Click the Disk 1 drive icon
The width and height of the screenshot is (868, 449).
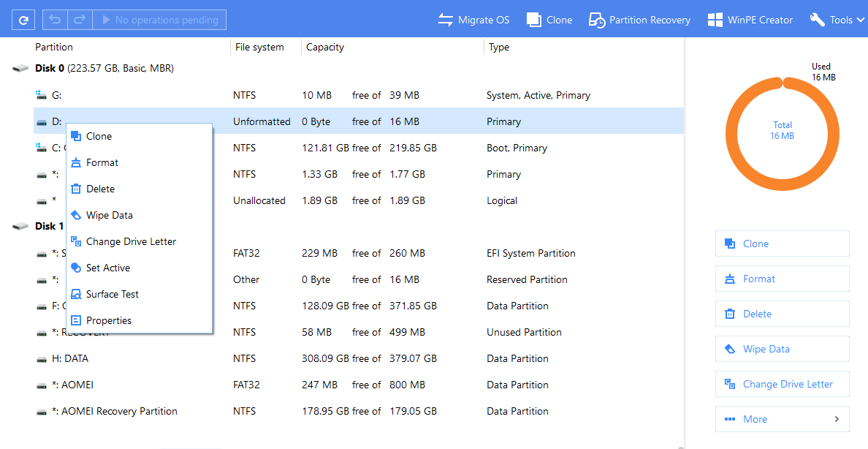(20, 226)
